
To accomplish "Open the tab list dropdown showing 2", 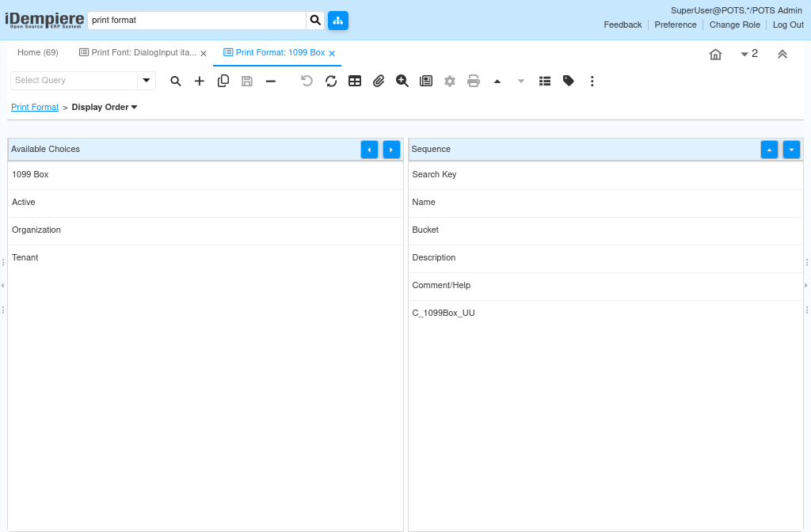I will coord(749,54).
